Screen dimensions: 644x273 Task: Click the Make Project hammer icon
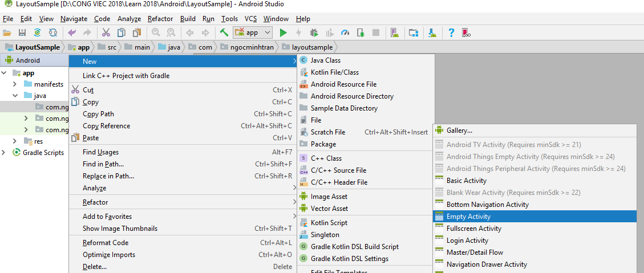[224, 33]
